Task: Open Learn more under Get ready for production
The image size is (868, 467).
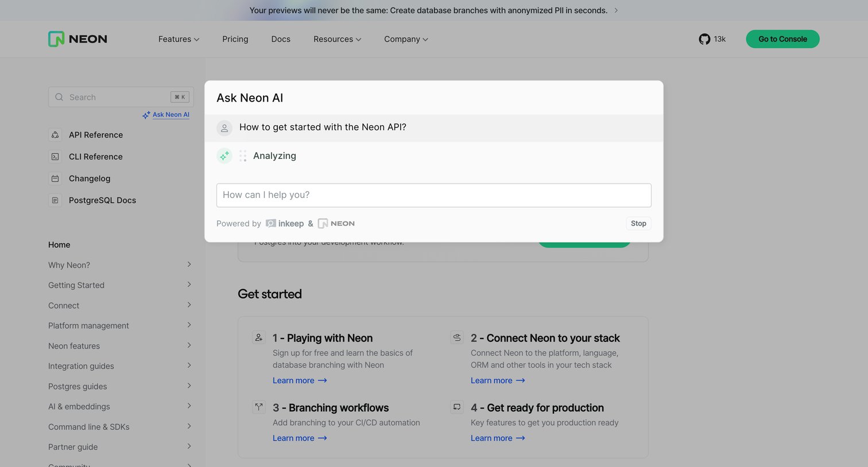Action: (x=498, y=438)
